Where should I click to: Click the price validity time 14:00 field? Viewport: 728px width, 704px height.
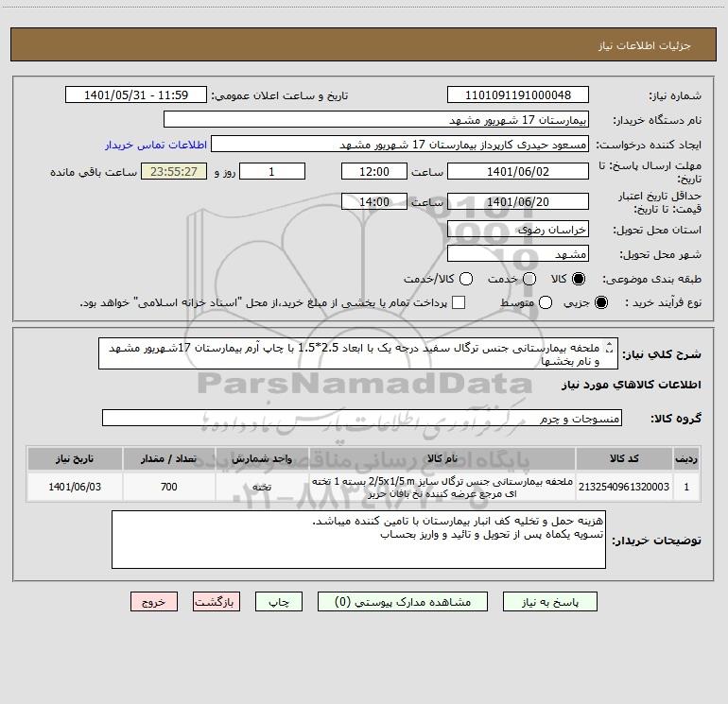pyautogui.click(x=374, y=201)
